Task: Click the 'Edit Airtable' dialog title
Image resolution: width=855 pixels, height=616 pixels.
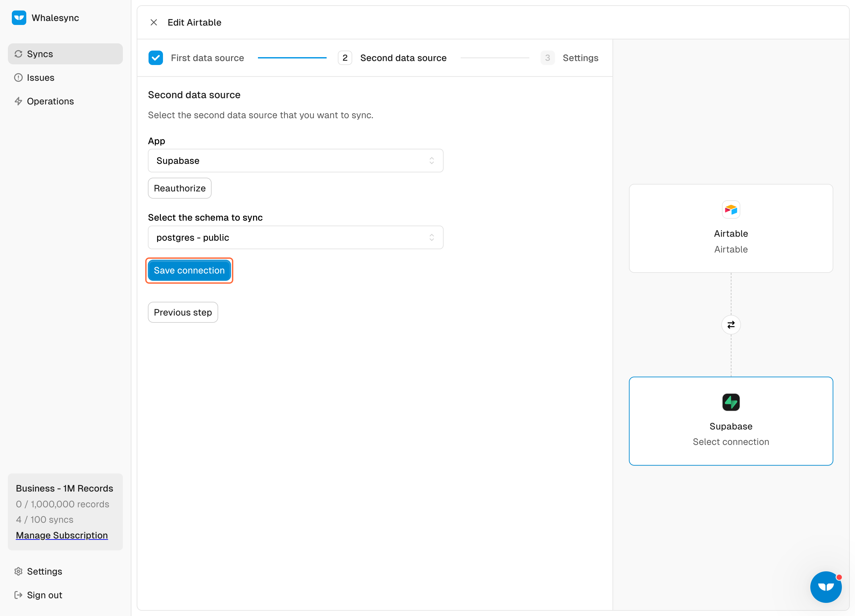Action: pyautogui.click(x=195, y=23)
